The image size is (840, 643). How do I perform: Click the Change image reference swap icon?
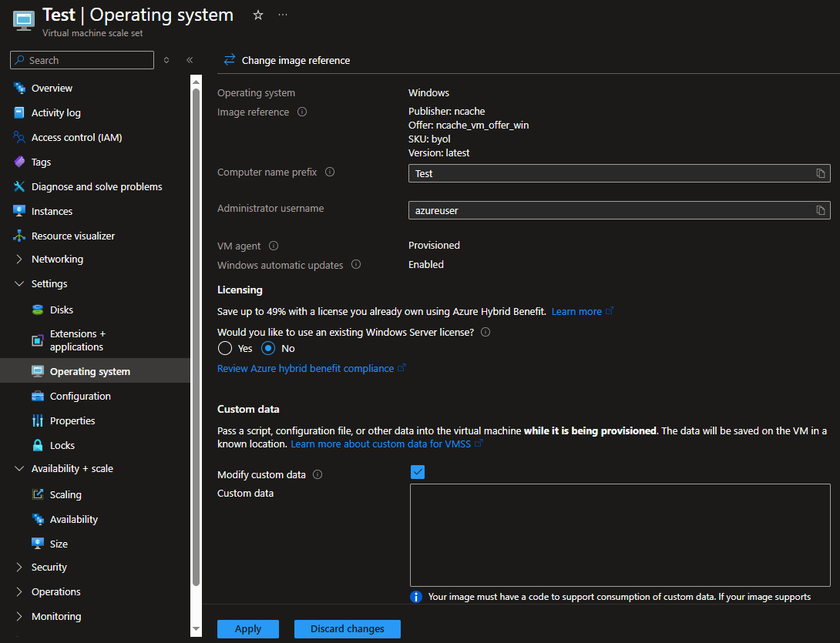coord(230,59)
